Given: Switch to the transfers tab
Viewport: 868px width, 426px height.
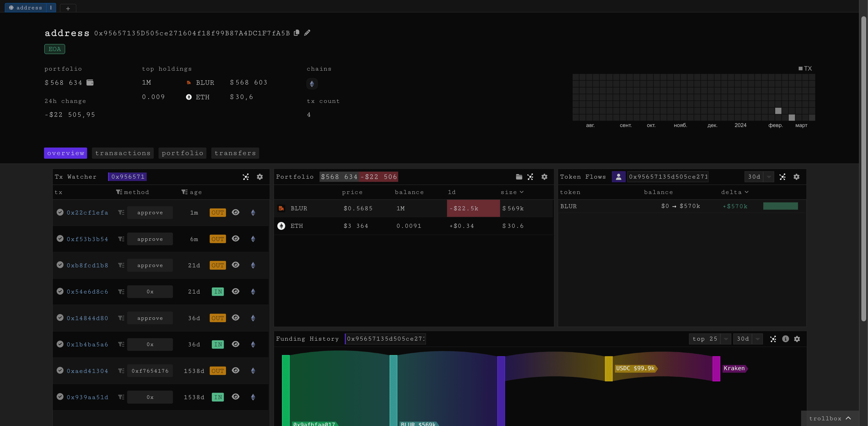Looking at the screenshot, I should pyautogui.click(x=235, y=153).
